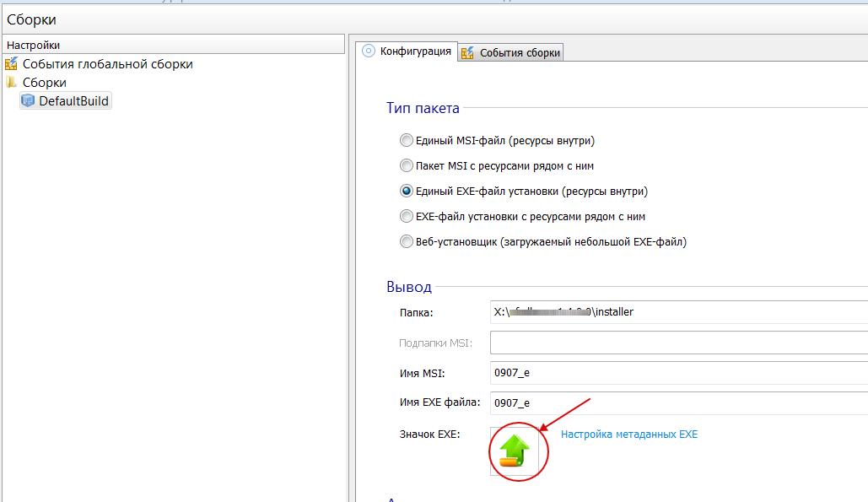
Task: Click the События сборки tab's icon
Action: click(x=468, y=52)
